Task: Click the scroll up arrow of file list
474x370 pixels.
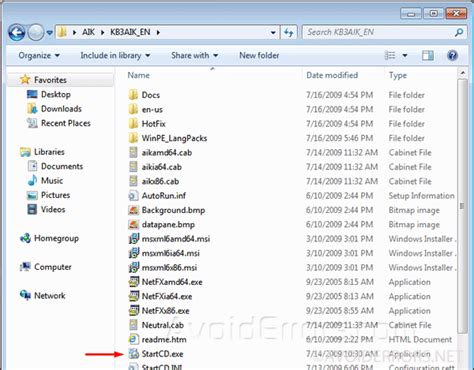Action: [462, 73]
